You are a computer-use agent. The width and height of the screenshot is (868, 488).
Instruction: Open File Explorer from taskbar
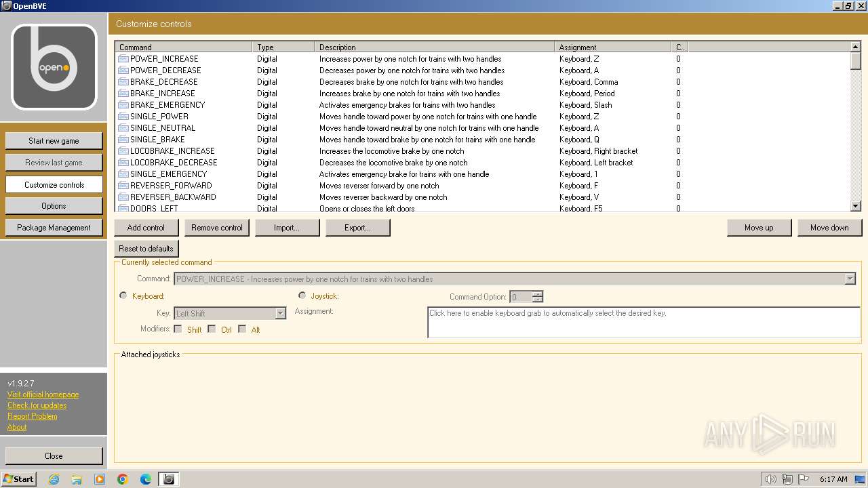(x=77, y=479)
